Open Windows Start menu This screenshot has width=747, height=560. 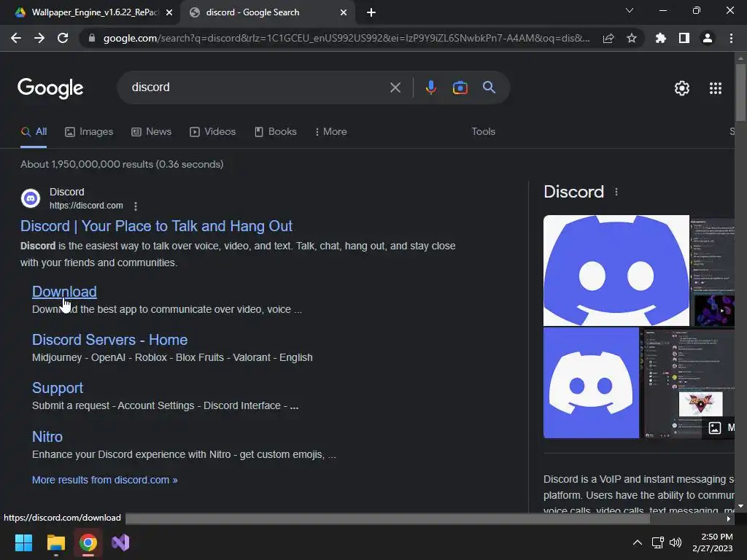(23, 542)
